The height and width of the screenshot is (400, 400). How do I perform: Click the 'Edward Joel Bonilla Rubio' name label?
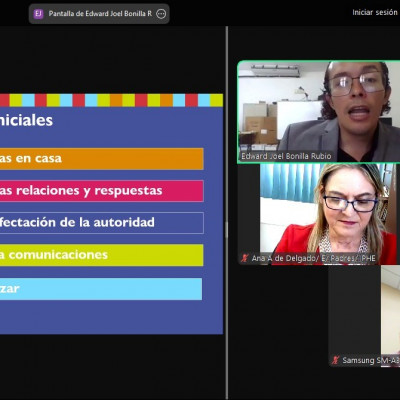pos(286,156)
